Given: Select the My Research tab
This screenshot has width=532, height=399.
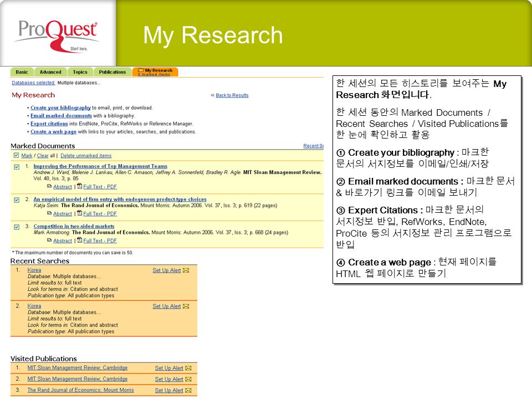Looking at the screenshot, I should point(155,72).
